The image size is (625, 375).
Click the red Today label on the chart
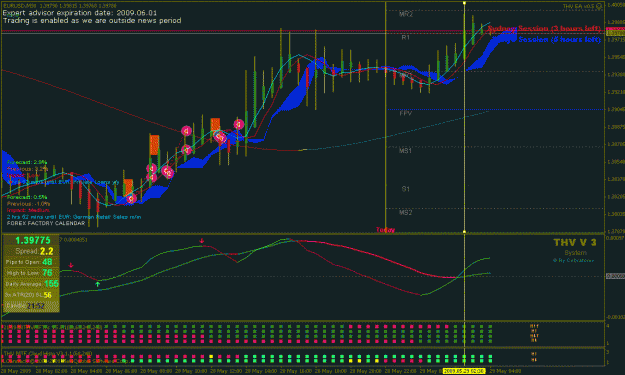pyautogui.click(x=385, y=230)
